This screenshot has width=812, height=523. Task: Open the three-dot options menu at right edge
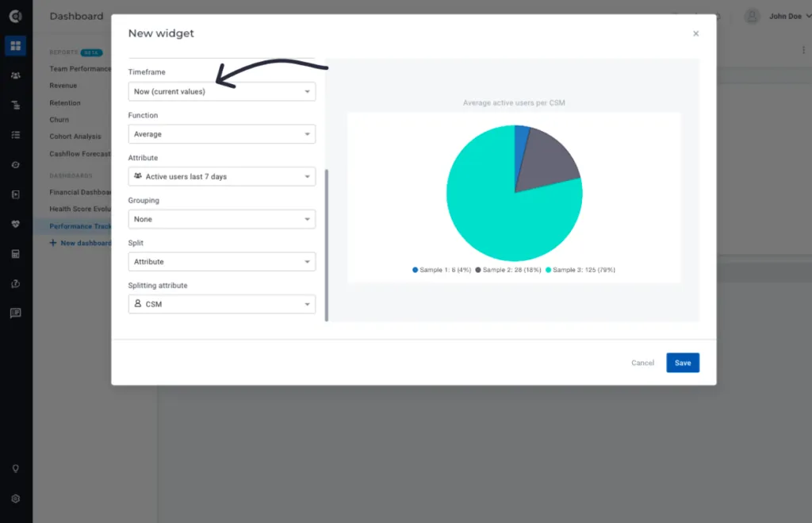[803, 50]
